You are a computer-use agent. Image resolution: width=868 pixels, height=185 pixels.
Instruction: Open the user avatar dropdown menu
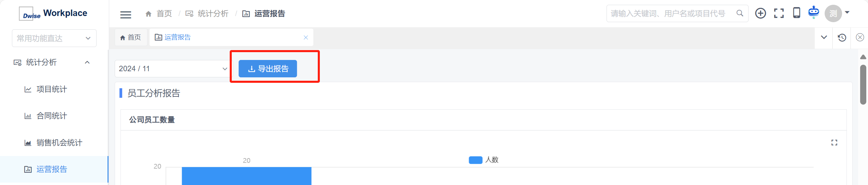837,13
